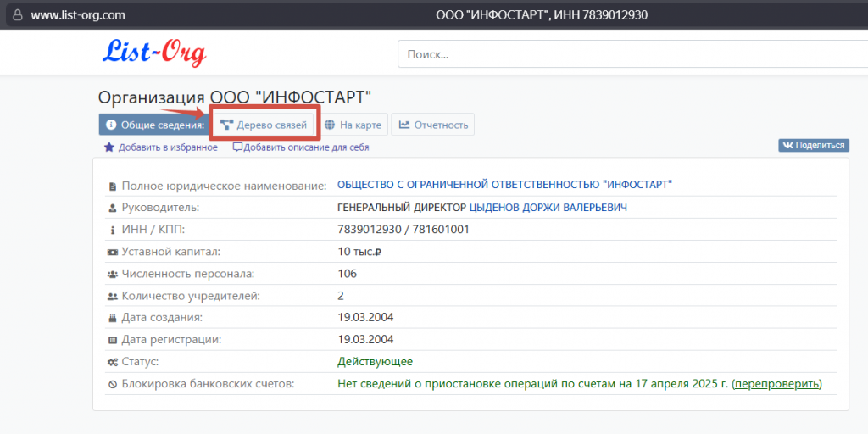This screenshot has height=434, width=868.
Task: Focus the Поиск search field
Action: pos(632,55)
